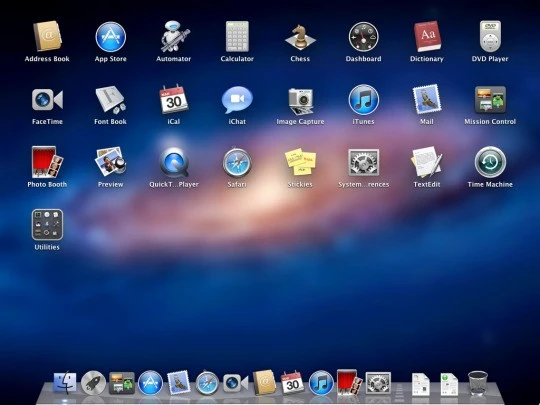Launch iTunes from the Launchpad grid
The height and width of the screenshot is (405, 540).
pyautogui.click(x=364, y=100)
